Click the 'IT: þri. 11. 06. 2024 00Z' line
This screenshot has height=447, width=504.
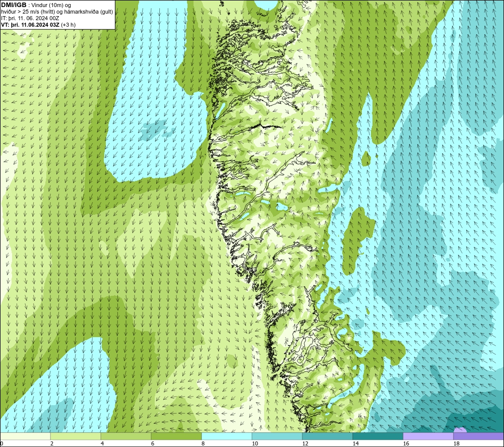30,18
